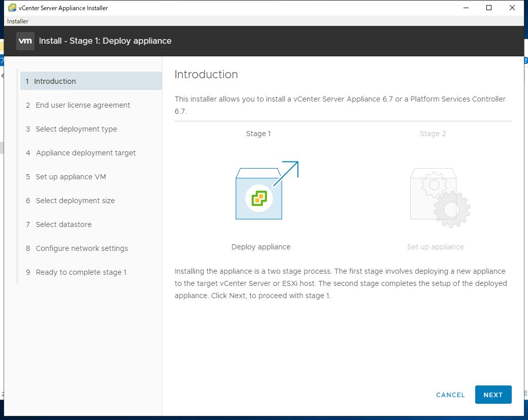Click the Deploy appliance caption
The width and height of the screenshot is (528, 420).
click(x=260, y=247)
